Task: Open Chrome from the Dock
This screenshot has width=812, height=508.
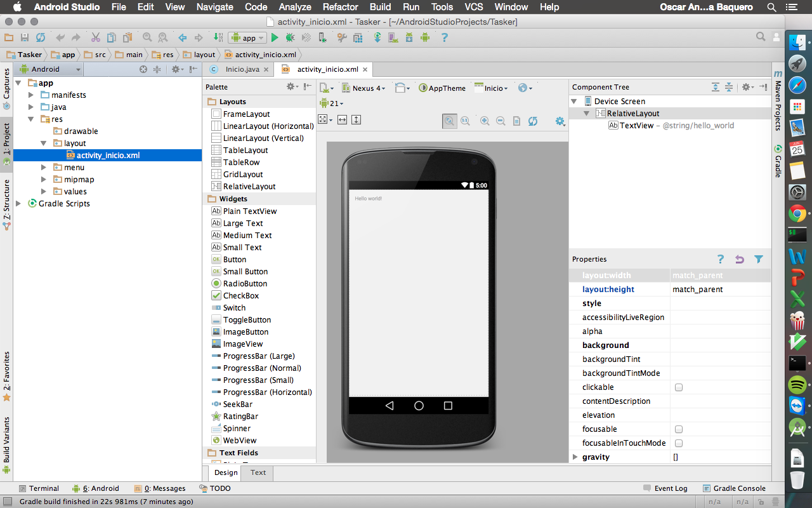Action: click(797, 213)
